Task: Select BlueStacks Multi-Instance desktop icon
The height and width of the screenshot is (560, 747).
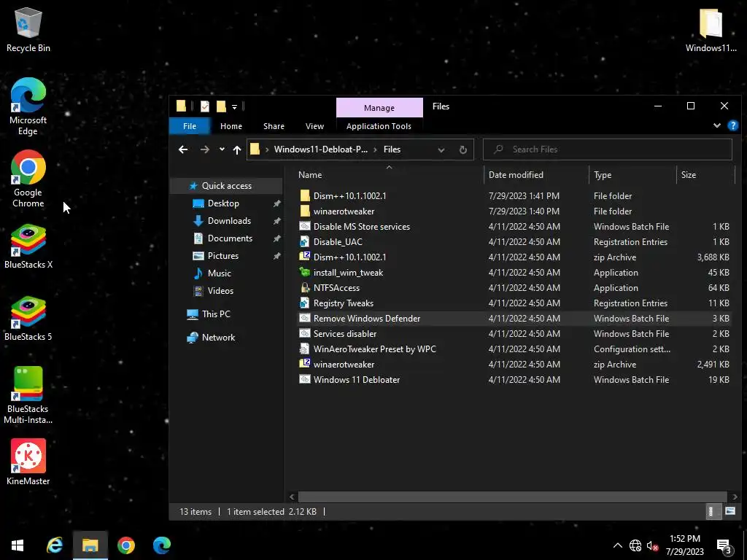Action: point(28,395)
